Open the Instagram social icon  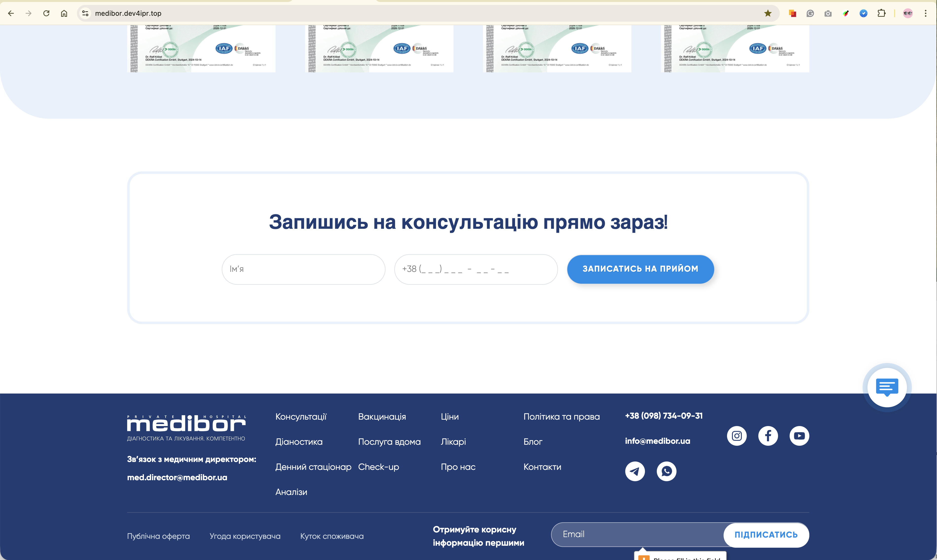pyautogui.click(x=737, y=436)
